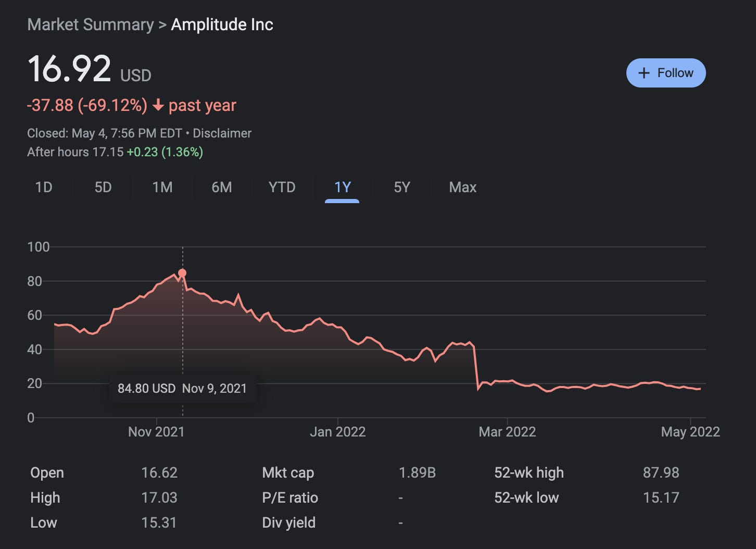Click the 16.92 current price
This screenshot has width=756, height=549.
[x=69, y=69]
